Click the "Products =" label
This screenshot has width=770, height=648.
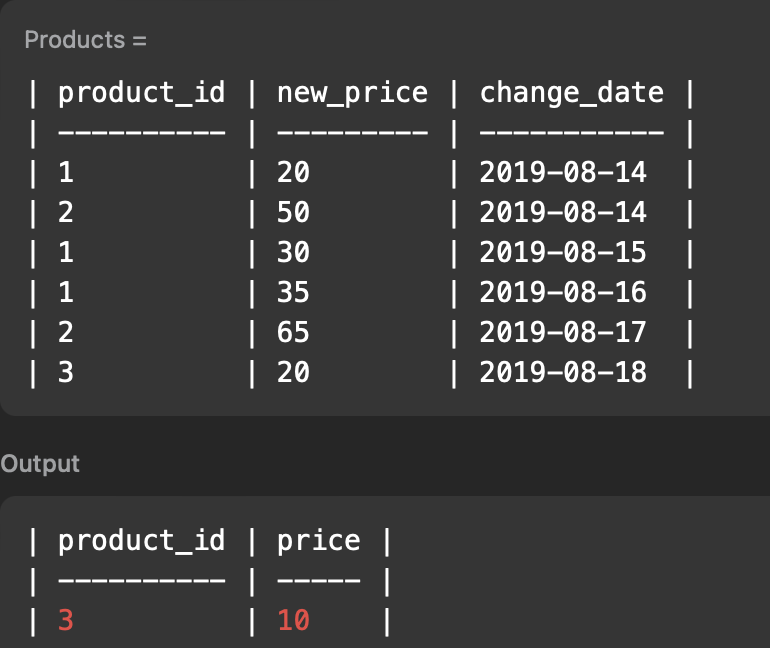85,41
